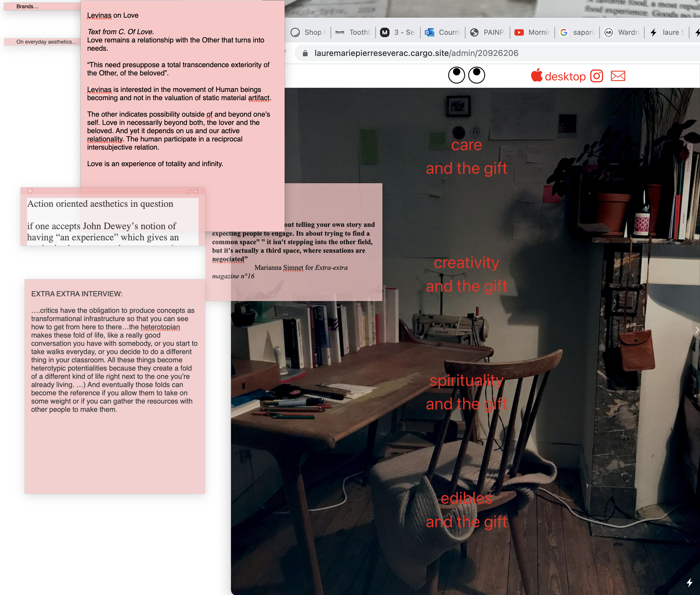The image size is (700, 595).
Task: Collapse the Action oriented aesthetics note with the window-shade button
Action: pos(196,191)
